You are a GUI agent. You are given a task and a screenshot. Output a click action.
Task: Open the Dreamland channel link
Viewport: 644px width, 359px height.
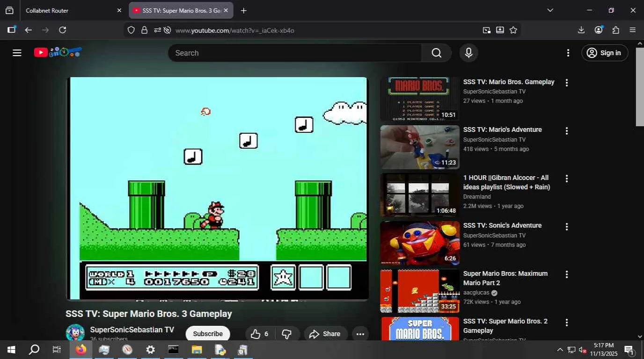click(477, 197)
